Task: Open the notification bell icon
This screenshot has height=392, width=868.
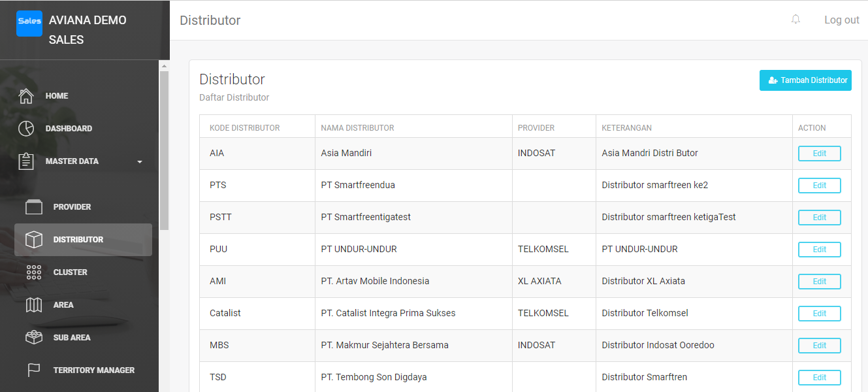Action: coord(796,20)
